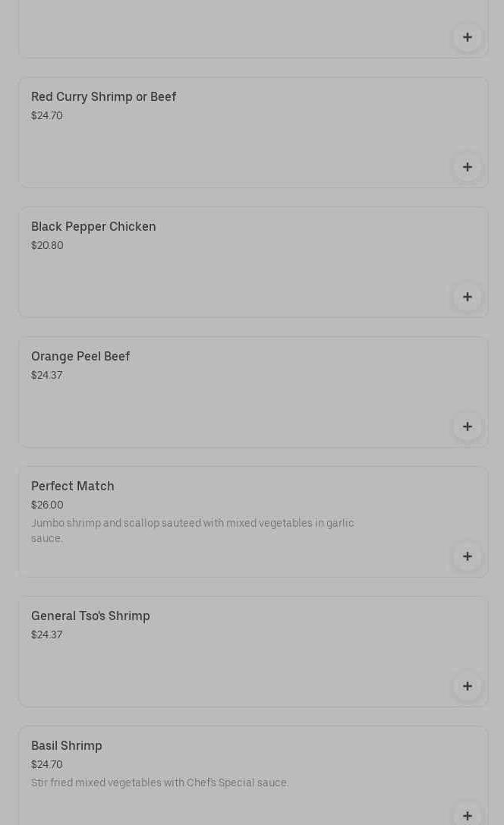Open Basil Shrimp item title

[x=67, y=746]
